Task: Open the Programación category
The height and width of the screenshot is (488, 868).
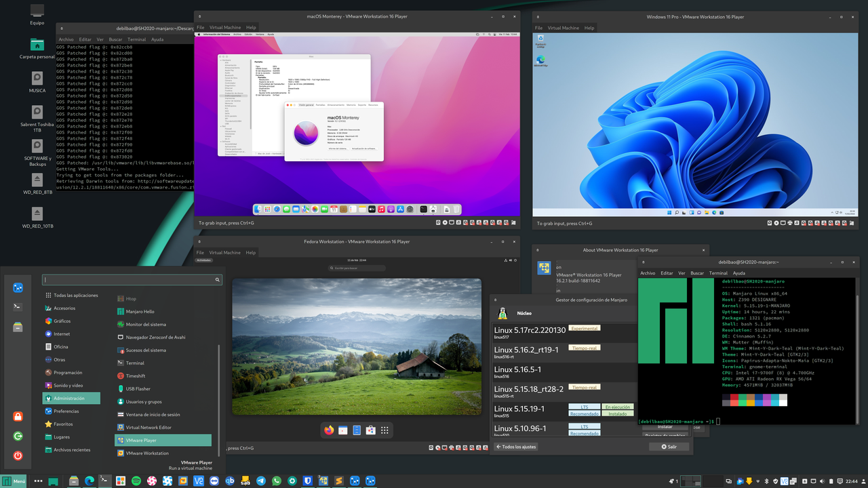Action: tap(71, 373)
